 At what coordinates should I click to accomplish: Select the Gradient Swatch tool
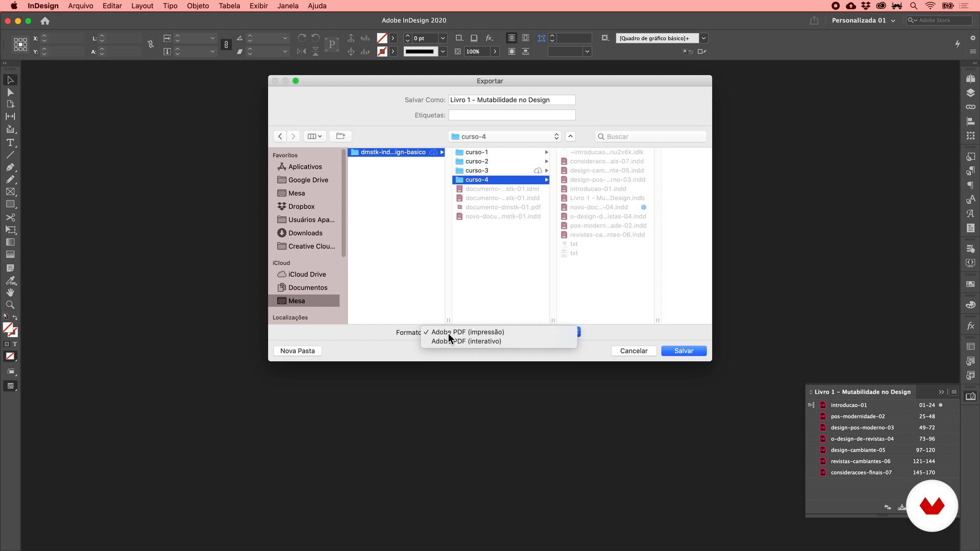[10, 242]
